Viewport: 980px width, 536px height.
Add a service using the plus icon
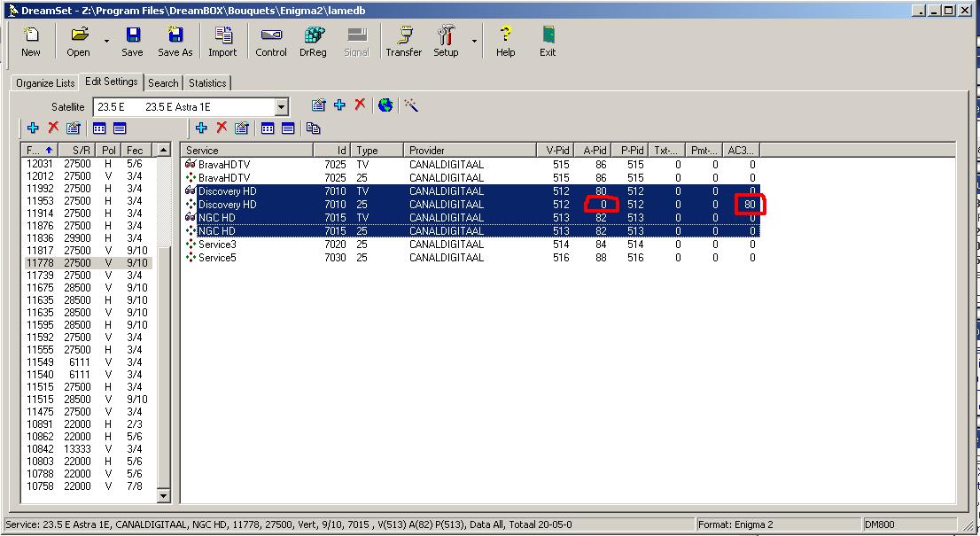pos(201,128)
